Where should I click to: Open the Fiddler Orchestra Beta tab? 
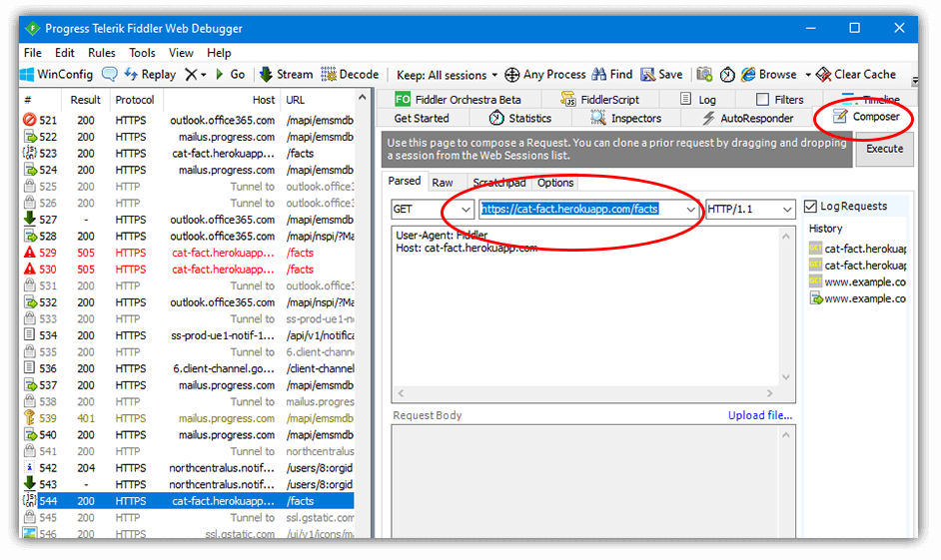(x=459, y=100)
